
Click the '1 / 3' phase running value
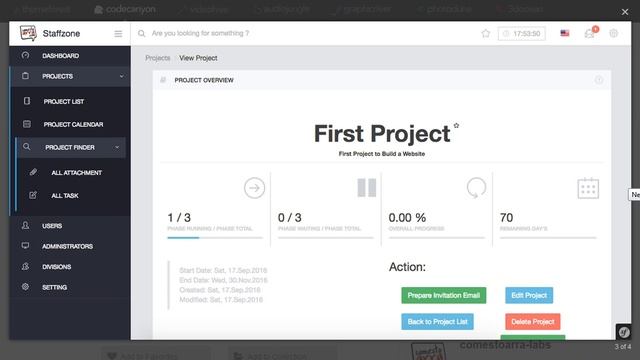[x=179, y=218]
